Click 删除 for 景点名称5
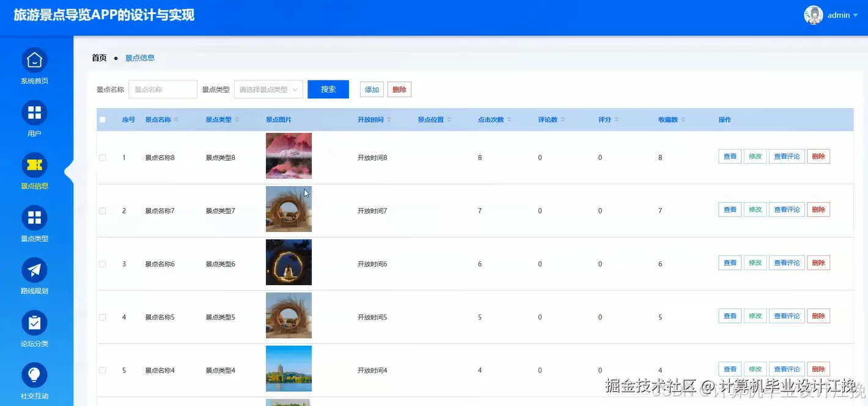The height and width of the screenshot is (406, 868). [818, 316]
